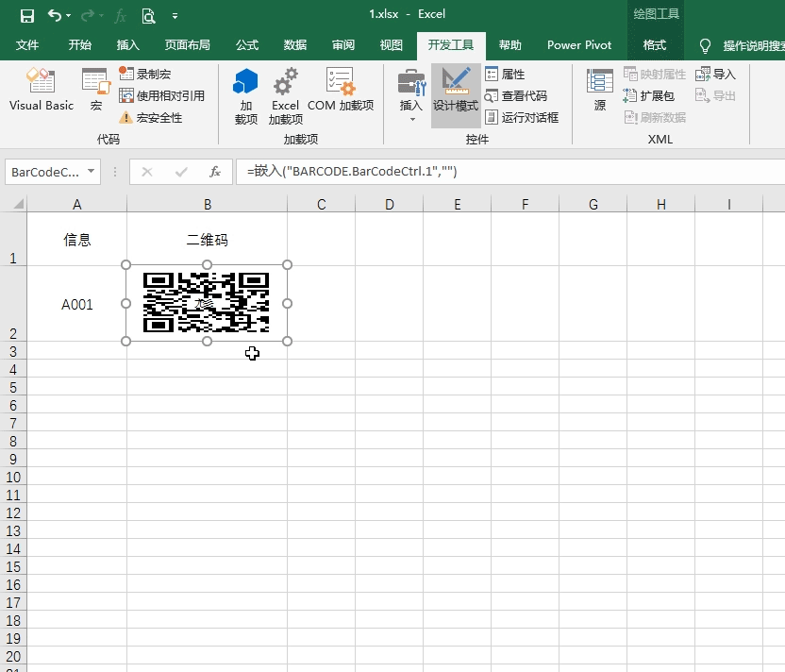The width and height of the screenshot is (785, 672).
Task: Click the Print Preview icon in quick access toolbar
Action: pyautogui.click(x=148, y=15)
